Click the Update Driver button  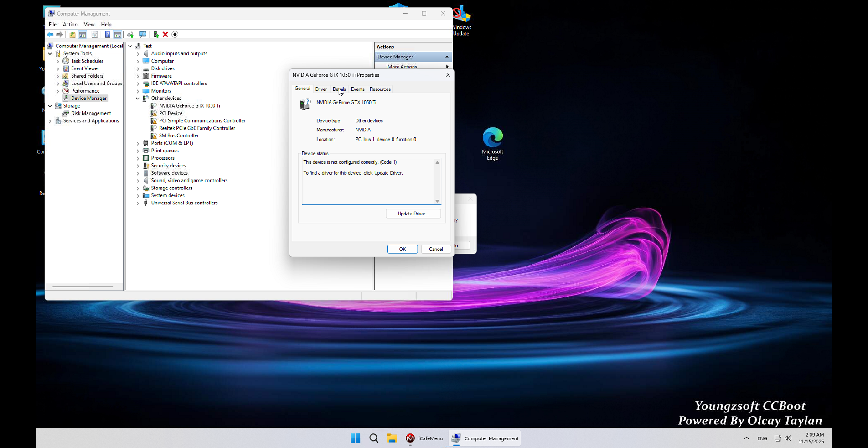[413, 214]
